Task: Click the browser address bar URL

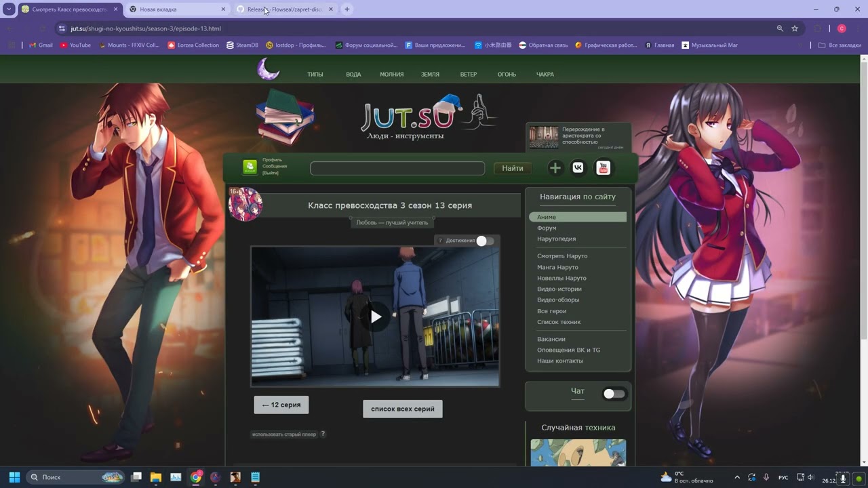Action: (x=146, y=28)
